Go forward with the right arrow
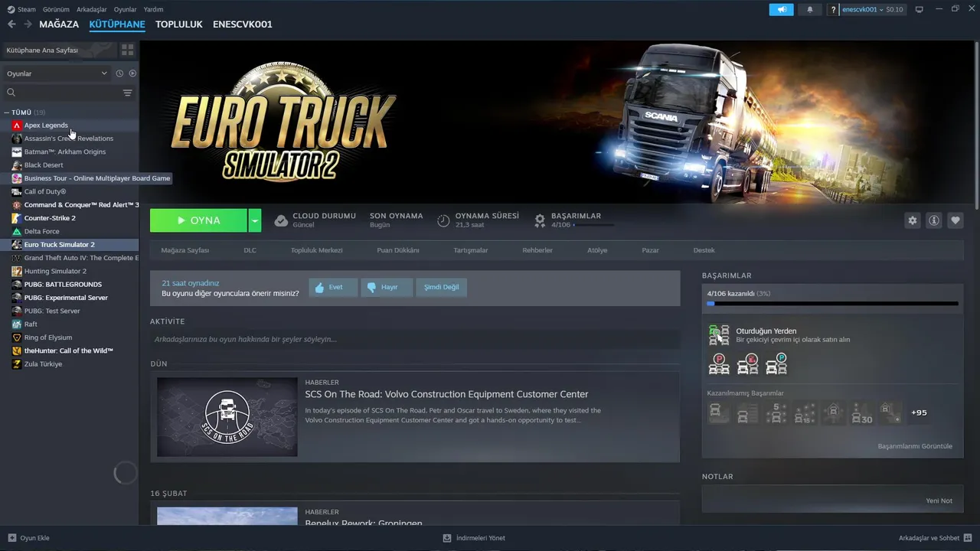 pyautogui.click(x=28, y=24)
